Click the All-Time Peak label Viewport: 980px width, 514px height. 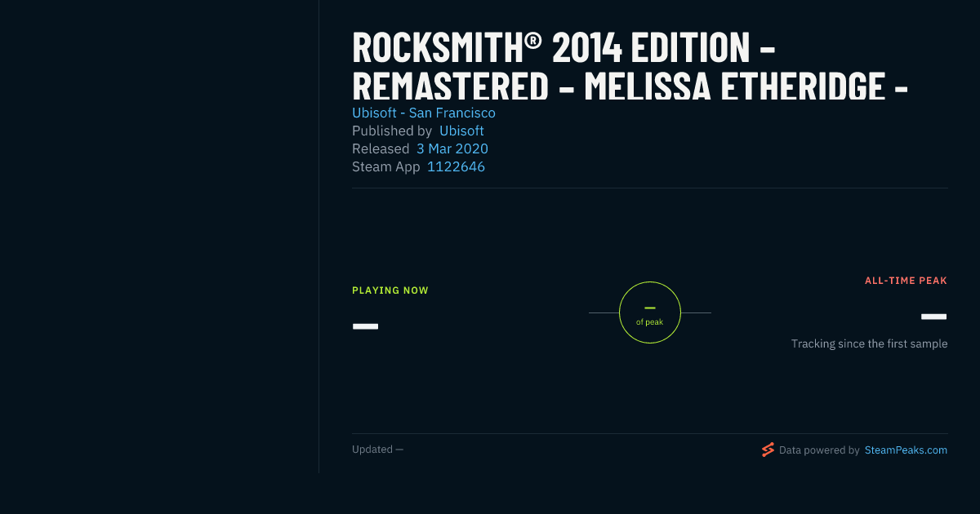pyautogui.click(x=906, y=281)
